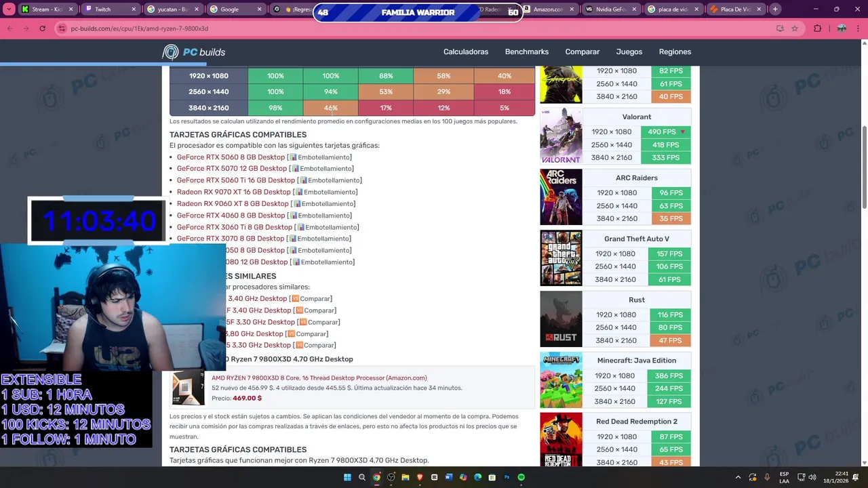Click Comparar link next to 3,40 GHz Desktop
The image size is (868, 488).
[315, 299]
